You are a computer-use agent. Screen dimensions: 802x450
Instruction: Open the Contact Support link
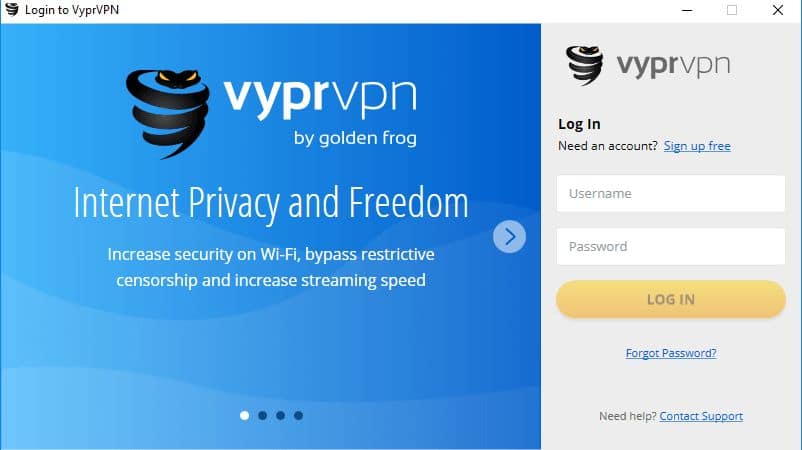click(x=701, y=416)
